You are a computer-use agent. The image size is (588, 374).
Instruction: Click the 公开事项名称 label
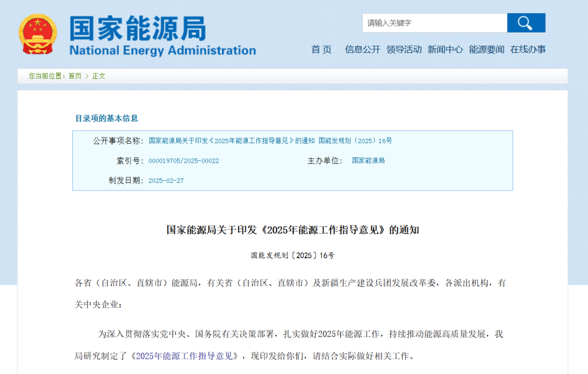tap(118, 140)
